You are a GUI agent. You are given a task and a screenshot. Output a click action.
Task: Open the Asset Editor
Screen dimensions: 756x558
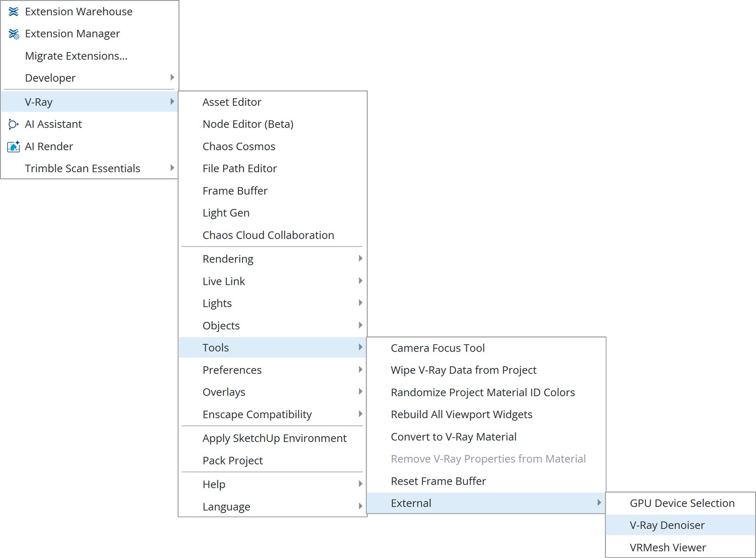(x=273, y=102)
